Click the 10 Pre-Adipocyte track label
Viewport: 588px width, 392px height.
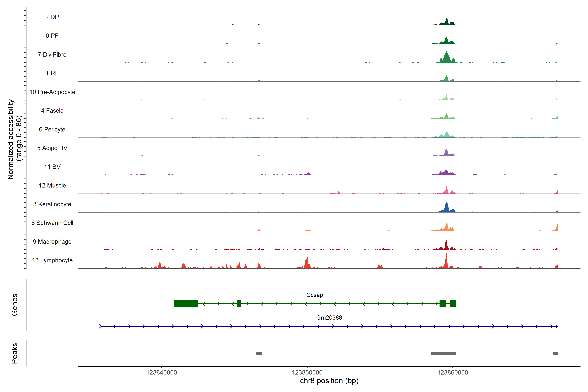52,92
